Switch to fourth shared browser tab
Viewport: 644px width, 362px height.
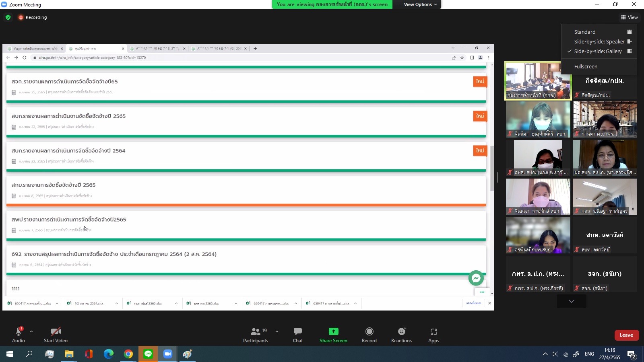click(218, 48)
